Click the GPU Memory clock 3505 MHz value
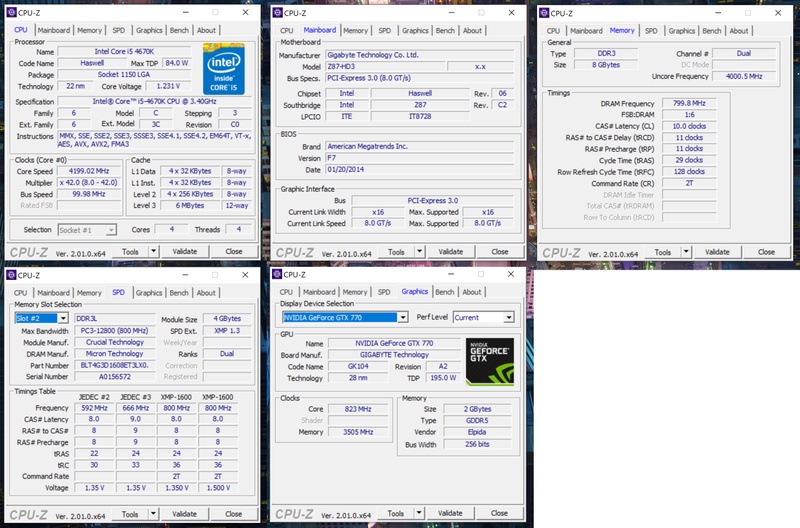Image resolution: width=800 pixels, height=528 pixels. click(x=358, y=432)
